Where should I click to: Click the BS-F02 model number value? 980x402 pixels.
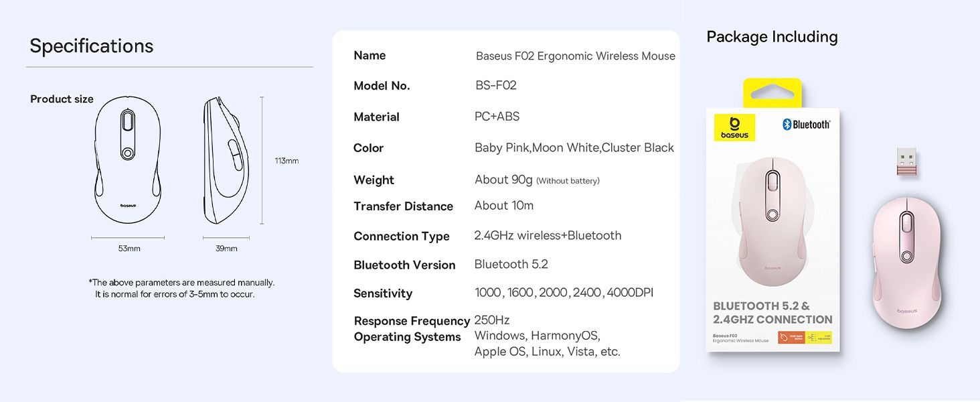tap(496, 85)
